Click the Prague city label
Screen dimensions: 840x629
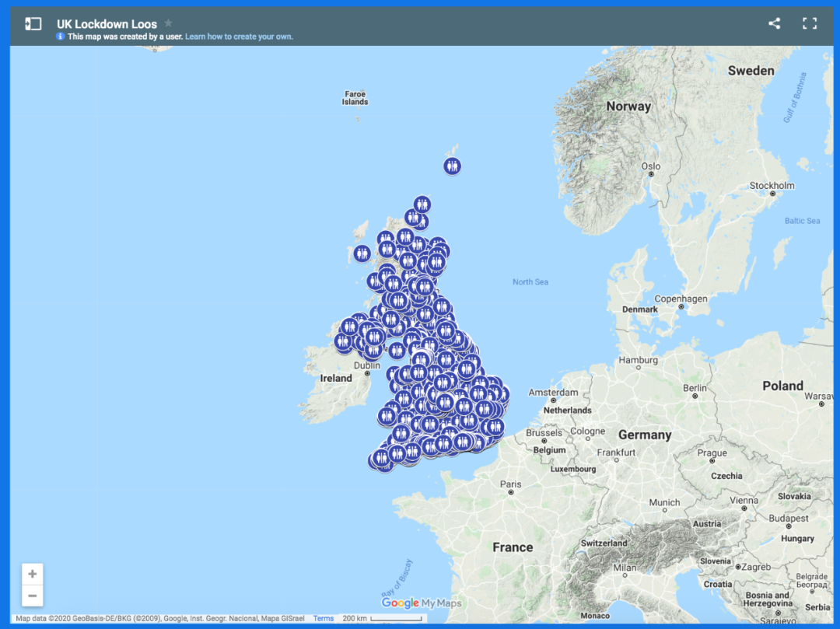click(x=712, y=453)
